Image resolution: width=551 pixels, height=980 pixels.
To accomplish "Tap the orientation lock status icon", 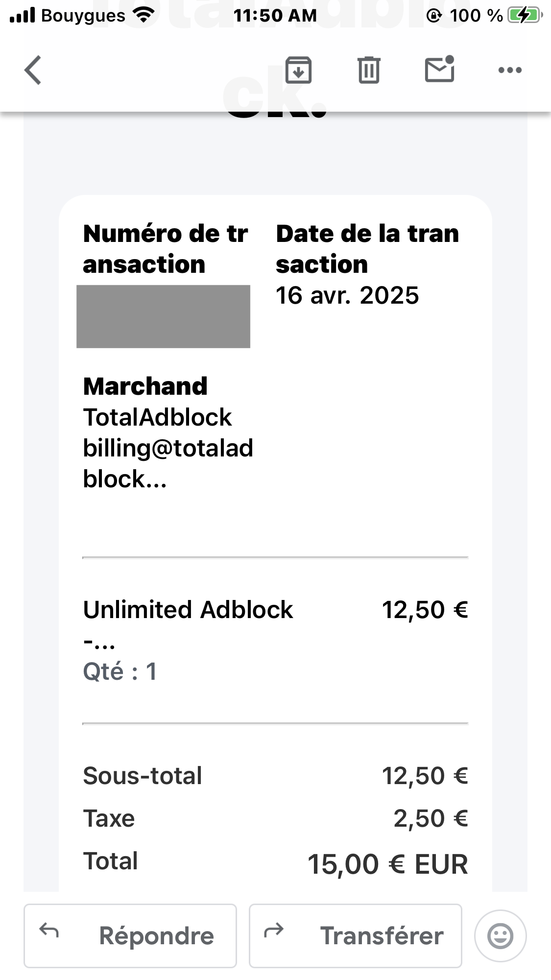I will pos(433,16).
